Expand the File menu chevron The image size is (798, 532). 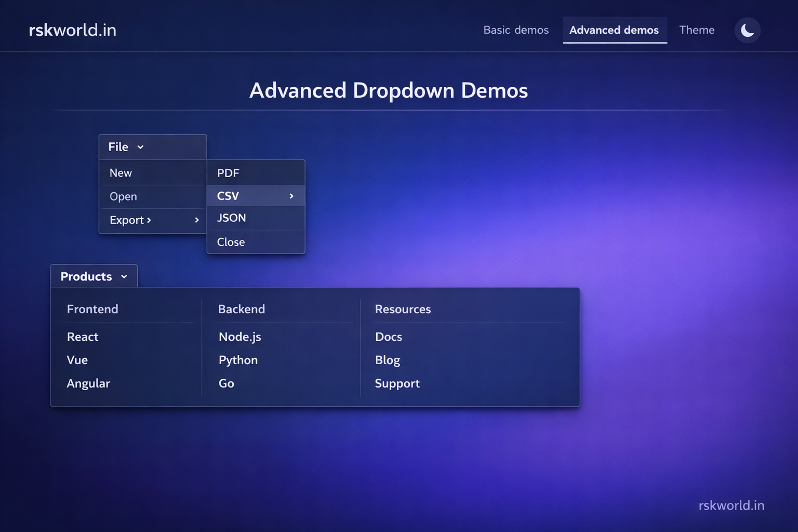[x=140, y=147]
